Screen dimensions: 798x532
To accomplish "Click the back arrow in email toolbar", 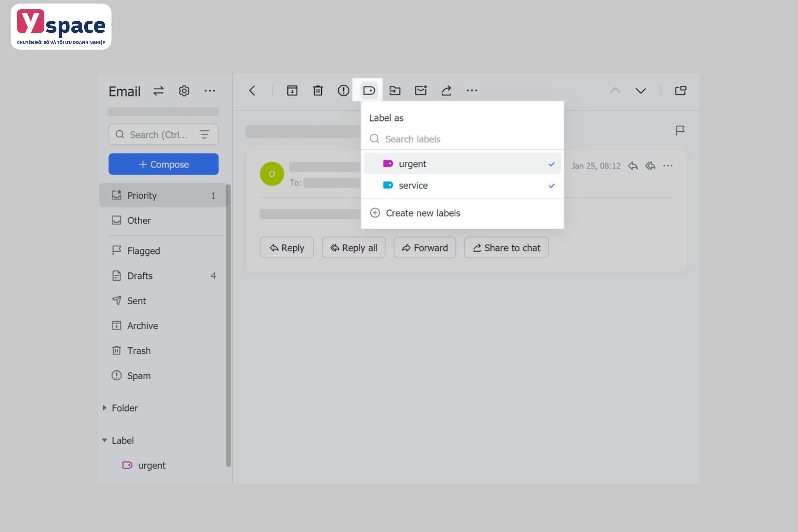I will (x=252, y=91).
